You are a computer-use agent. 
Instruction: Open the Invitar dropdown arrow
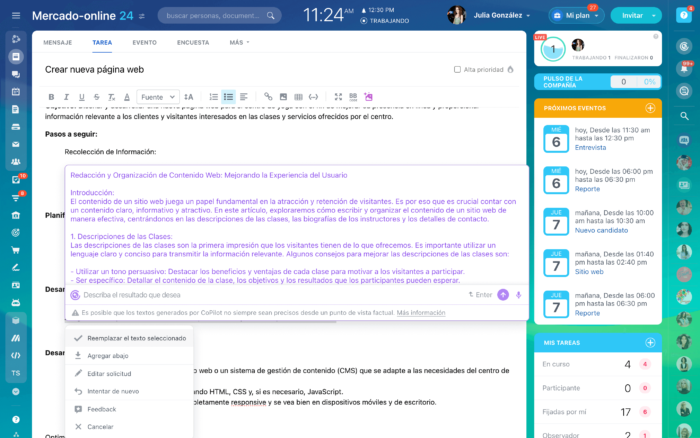click(x=654, y=16)
